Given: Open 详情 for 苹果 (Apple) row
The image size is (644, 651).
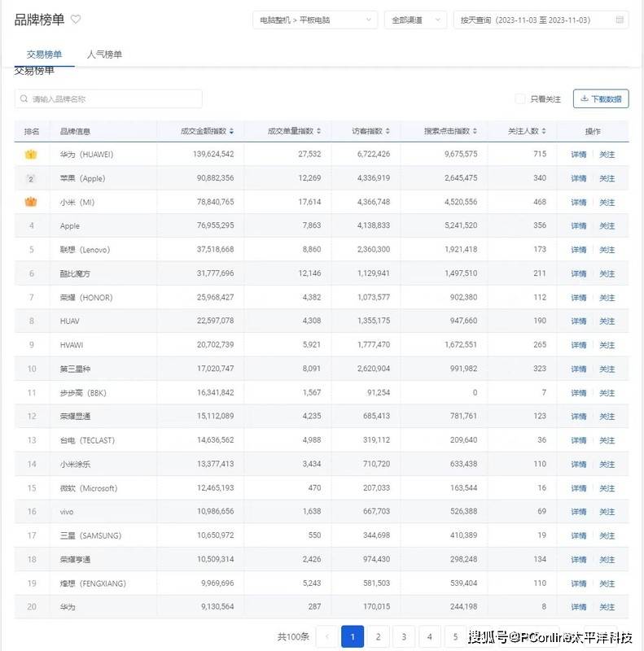Looking at the screenshot, I should click(578, 178).
